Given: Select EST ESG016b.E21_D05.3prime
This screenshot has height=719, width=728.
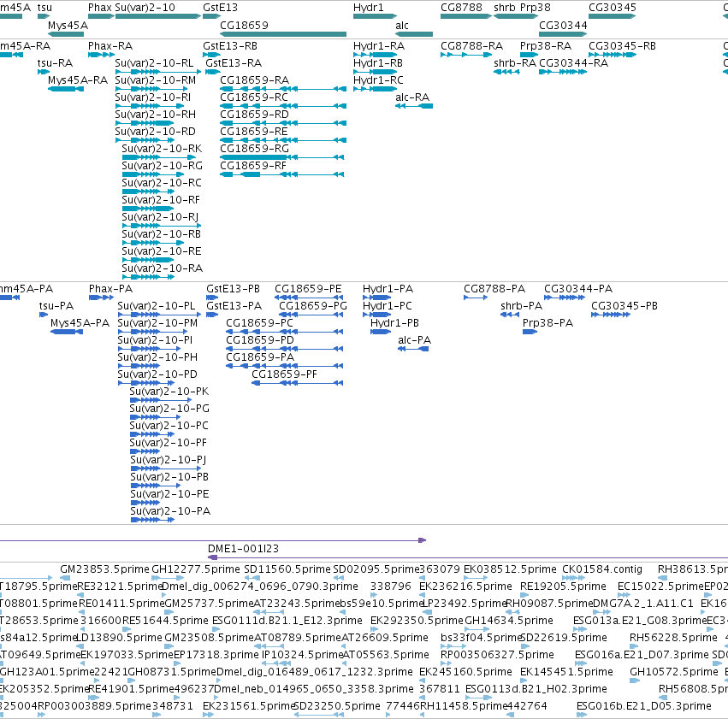Looking at the screenshot, I should [x=644, y=706].
